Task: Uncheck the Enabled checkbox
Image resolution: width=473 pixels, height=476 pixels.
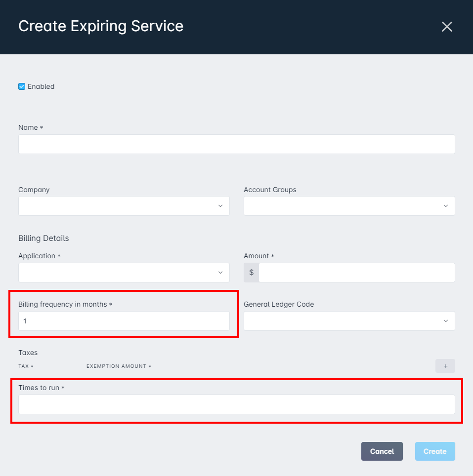Action: pos(22,86)
